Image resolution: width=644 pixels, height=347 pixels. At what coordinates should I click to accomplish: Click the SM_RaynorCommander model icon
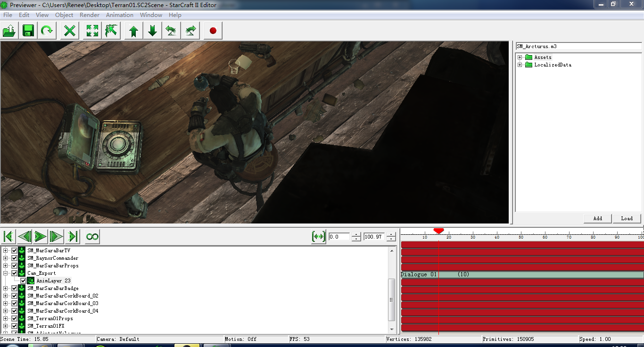[x=22, y=258]
